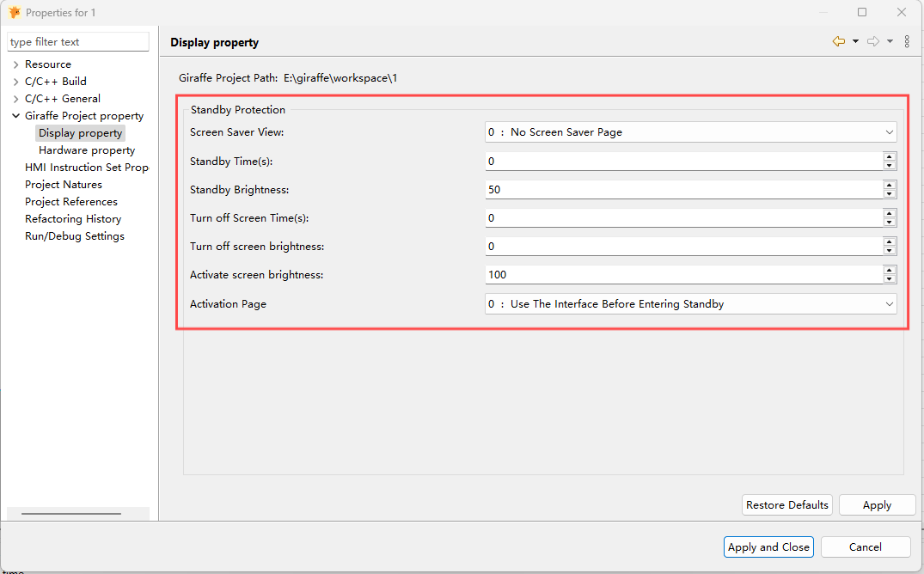Image resolution: width=924 pixels, height=574 pixels.
Task: Select Project References in the tree
Action: pos(71,201)
